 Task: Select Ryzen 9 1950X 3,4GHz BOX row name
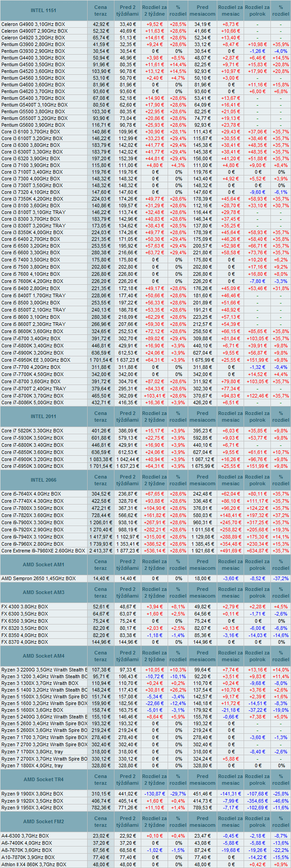point(32,808)
